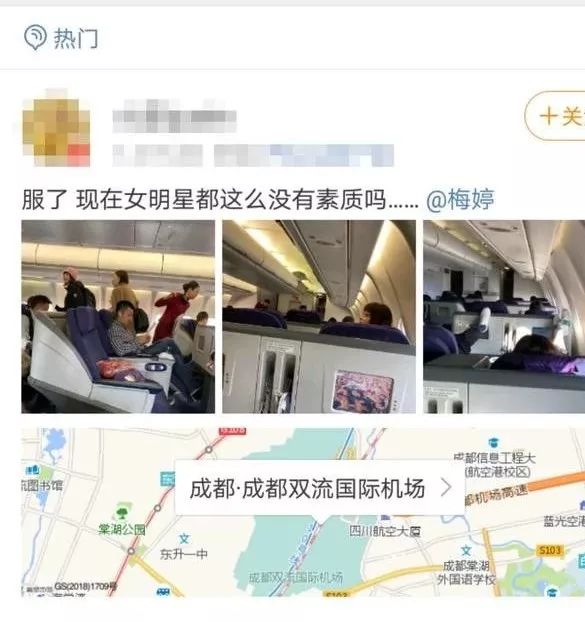The width and height of the screenshot is (585, 622).
Task: Tap the 热门 hot topics icon
Action: tap(35, 37)
